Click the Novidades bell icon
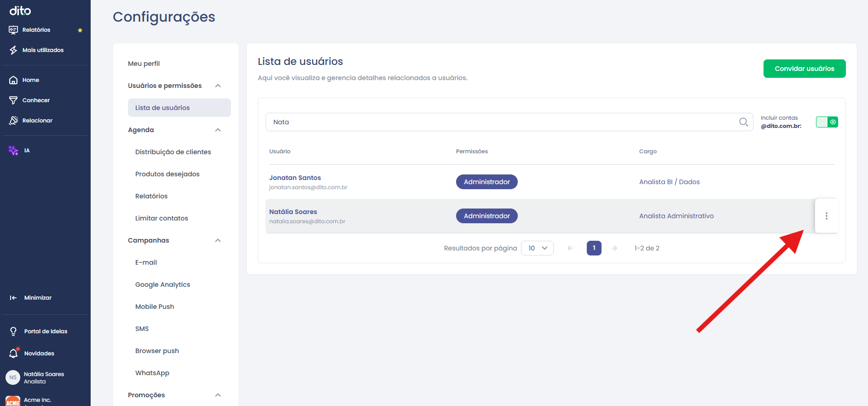Viewport: 868px width, 406px height. [13, 354]
